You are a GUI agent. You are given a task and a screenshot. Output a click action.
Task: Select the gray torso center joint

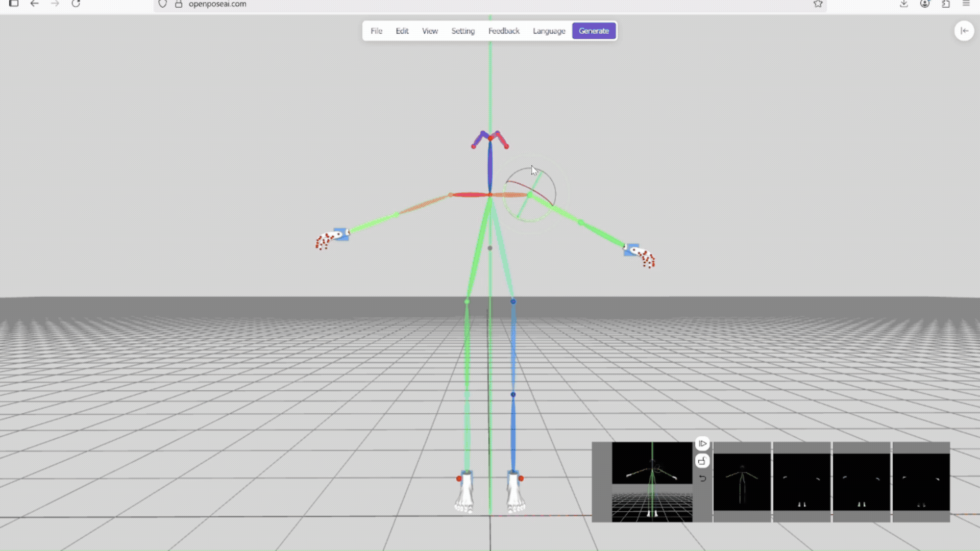tap(490, 248)
